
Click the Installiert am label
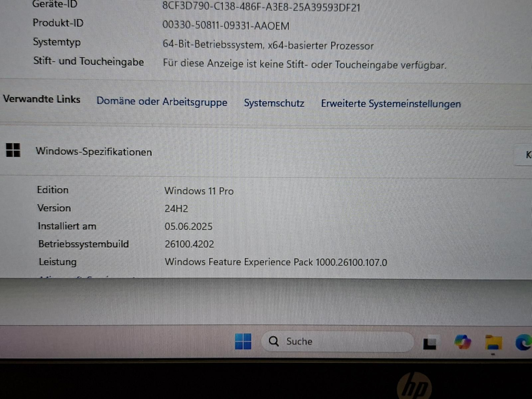[67, 226]
